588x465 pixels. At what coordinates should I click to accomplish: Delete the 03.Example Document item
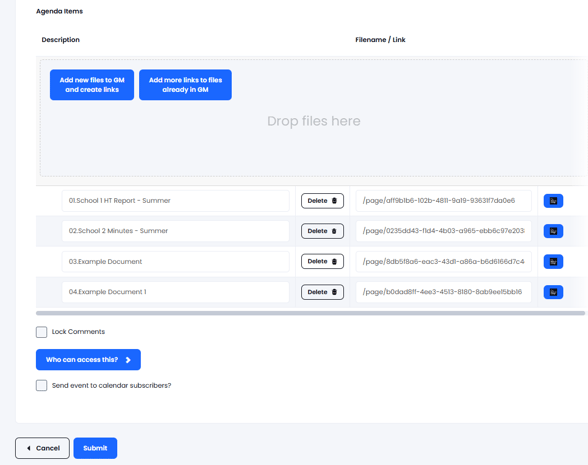pyautogui.click(x=322, y=261)
